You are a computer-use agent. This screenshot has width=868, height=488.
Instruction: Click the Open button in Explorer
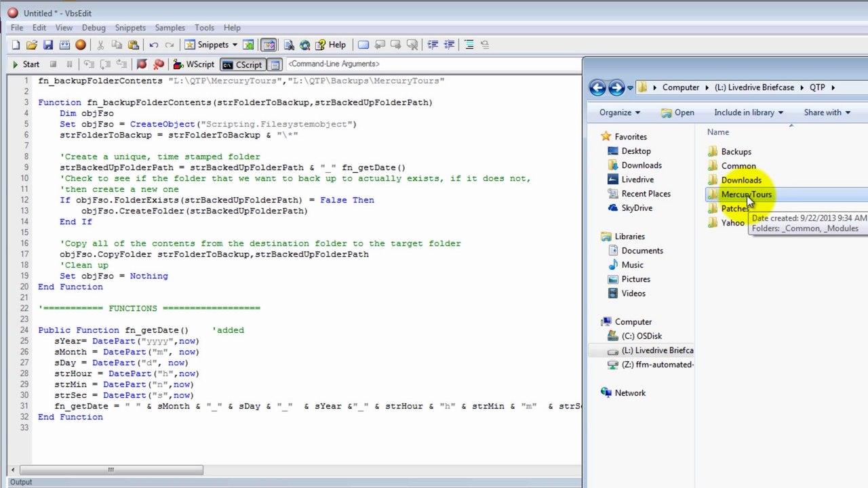pos(677,113)
